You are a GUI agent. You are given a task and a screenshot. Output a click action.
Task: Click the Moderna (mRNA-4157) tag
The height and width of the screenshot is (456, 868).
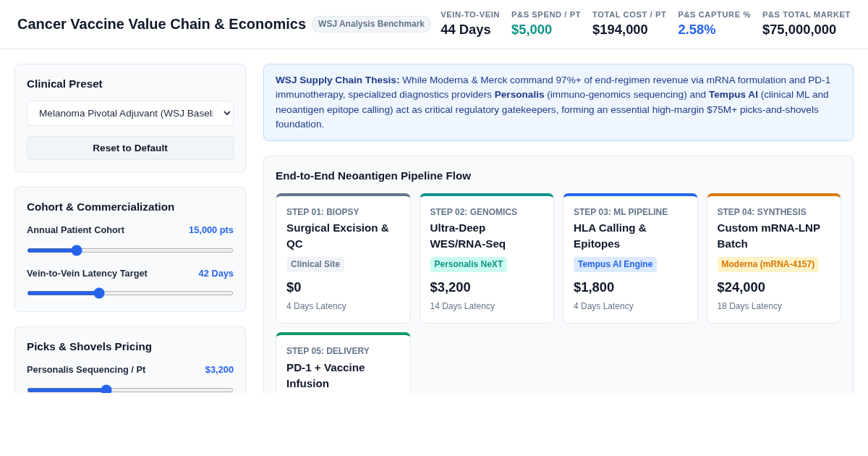click(x=768, y=264)
